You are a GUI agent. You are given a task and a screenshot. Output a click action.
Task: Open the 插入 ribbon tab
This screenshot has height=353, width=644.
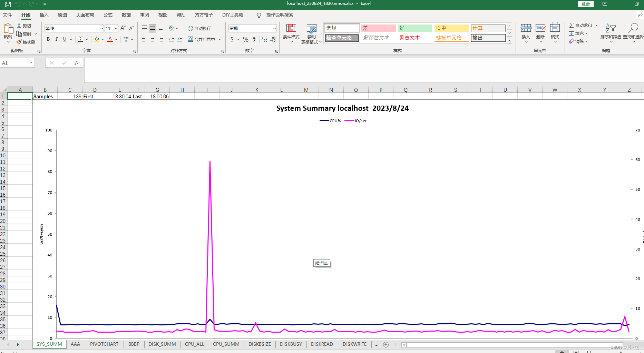pos(44,15)
